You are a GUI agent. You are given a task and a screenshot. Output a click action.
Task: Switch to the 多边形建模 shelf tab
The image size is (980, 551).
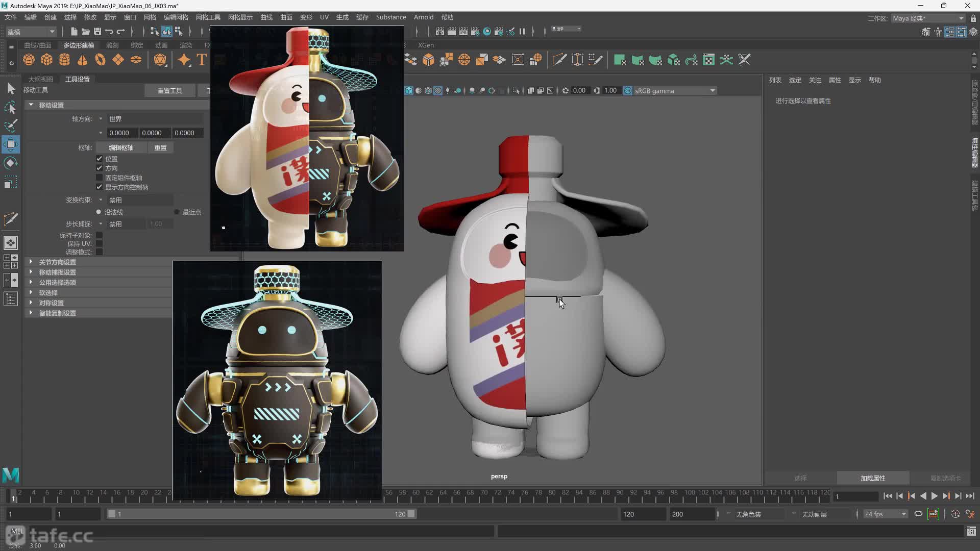pos(79,45)
